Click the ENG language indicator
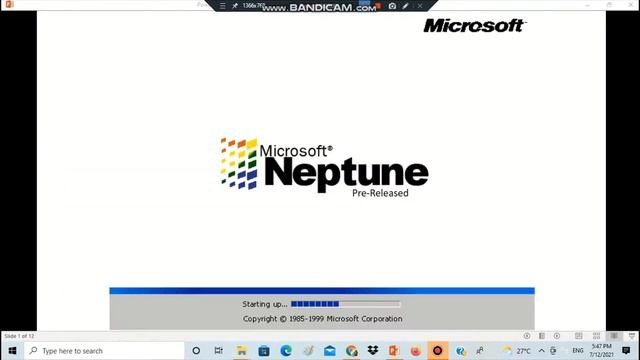The image size is (640, 360). tap(578, 351)
